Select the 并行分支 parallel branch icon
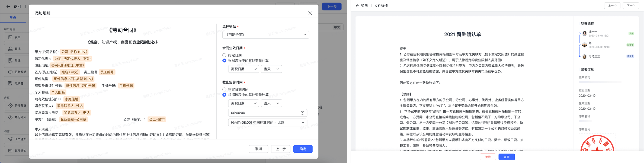 click(10, 117)
